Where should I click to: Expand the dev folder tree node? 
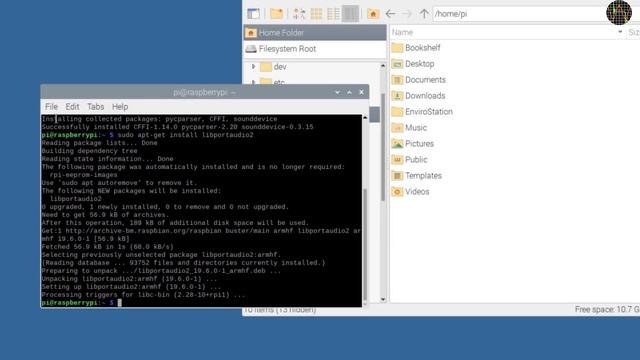point(253,67)
